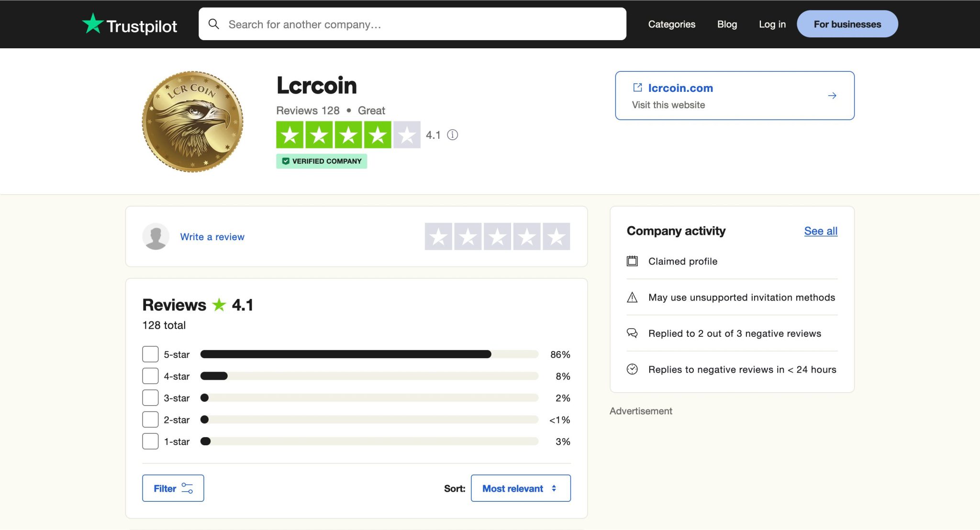Viewport: 980px width, 530px height.
Task: Check the 3-star rating filter
Action: click(150, 397)
